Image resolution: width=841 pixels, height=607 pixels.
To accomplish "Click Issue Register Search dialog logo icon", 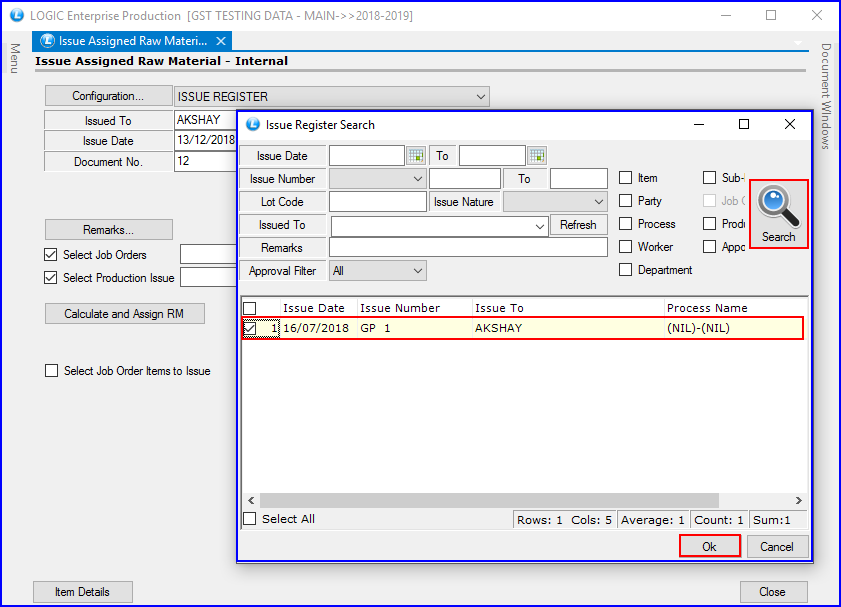I will (x=253, y=124).
